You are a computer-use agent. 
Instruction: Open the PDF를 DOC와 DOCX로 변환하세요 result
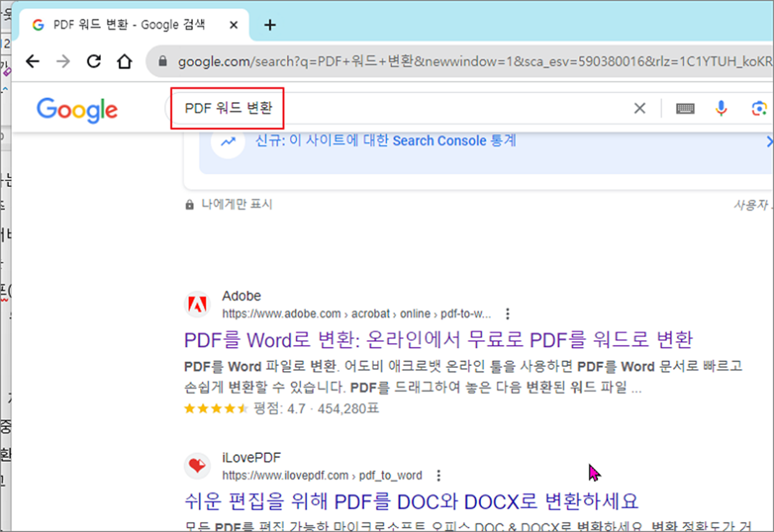point(411,500)
